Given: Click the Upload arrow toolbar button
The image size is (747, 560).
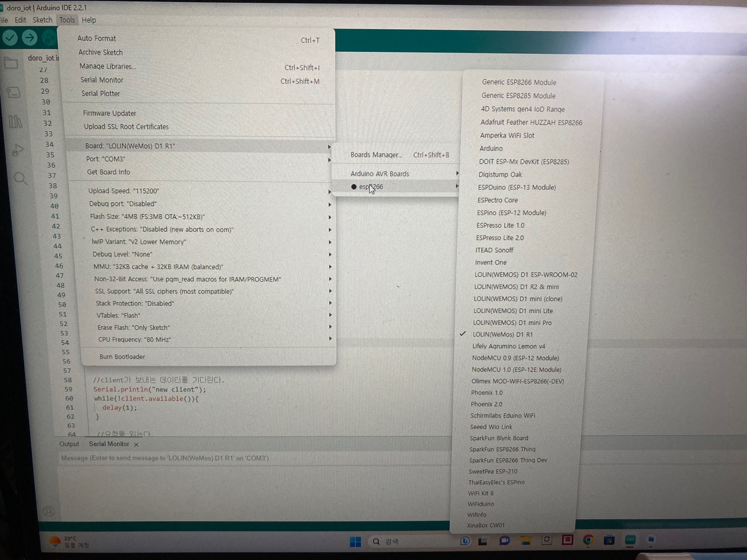Looking at the screenshot, I should tap(30, 37).
